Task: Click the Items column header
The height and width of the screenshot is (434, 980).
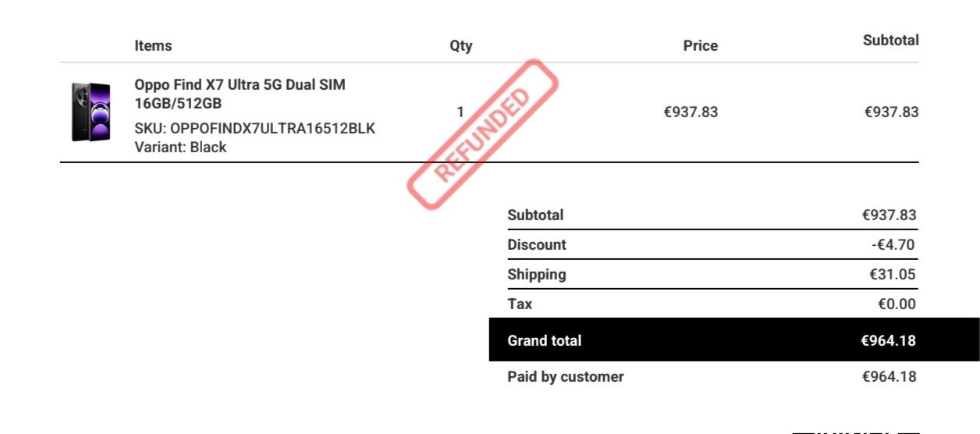Action: point(153,46)
